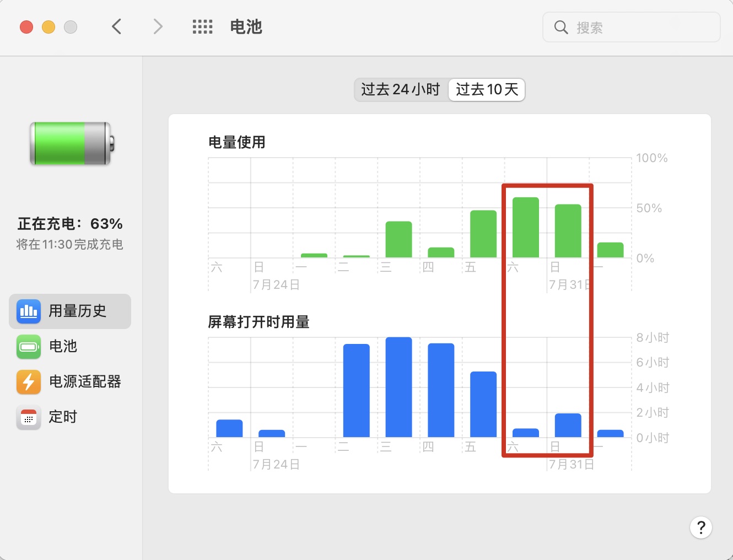The width and height of the screenshot is (733, 560).
Task: Click the blue screen-on bar for Tuesday
Action: [356, 390]
